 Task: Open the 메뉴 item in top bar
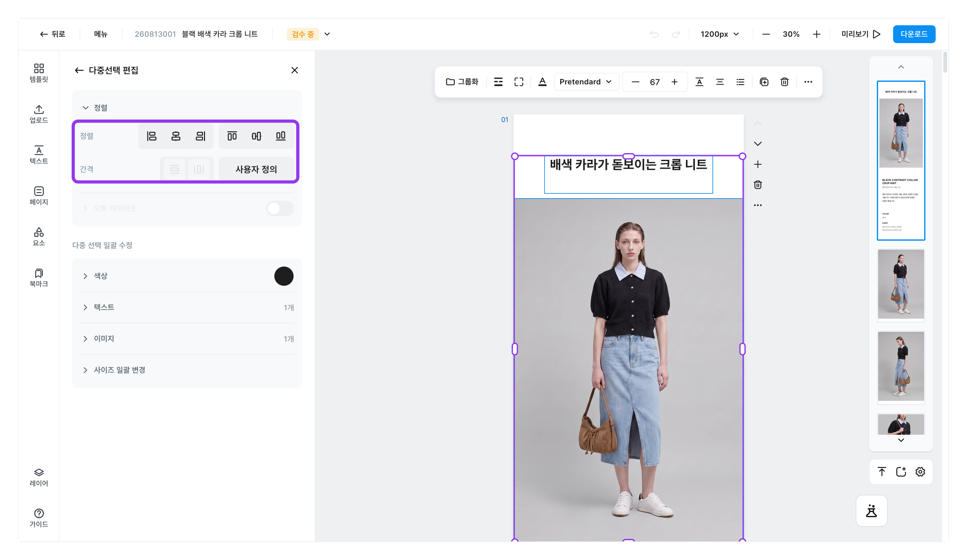pyautogui.click(x=101, y=34)
